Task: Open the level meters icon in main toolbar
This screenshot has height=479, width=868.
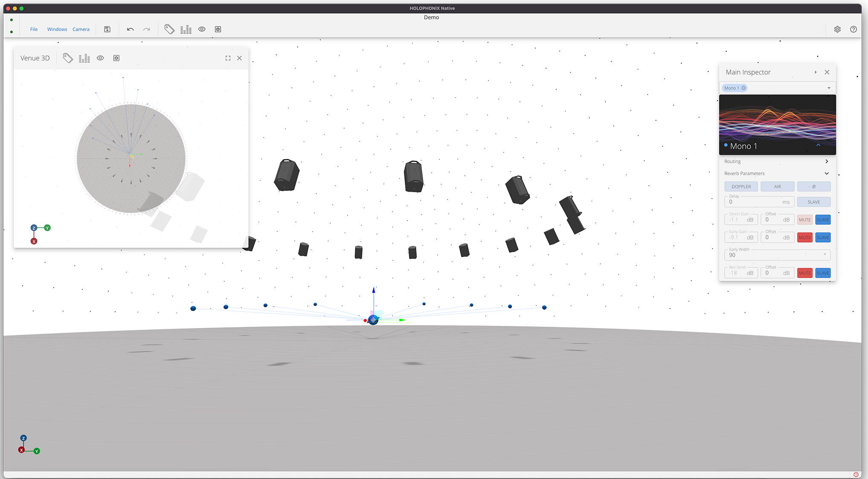Action: coord(186,29)
